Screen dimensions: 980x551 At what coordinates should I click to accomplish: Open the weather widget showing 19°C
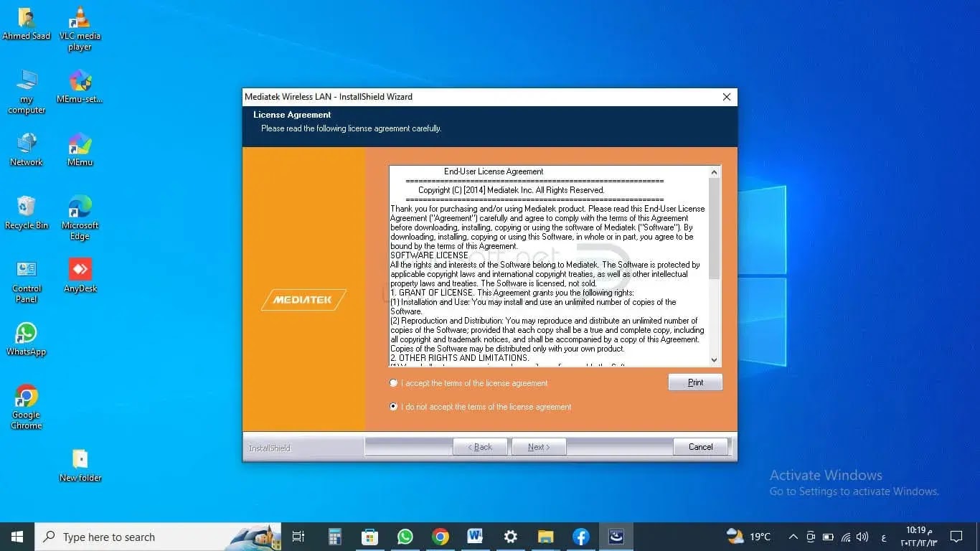(748, 537)
